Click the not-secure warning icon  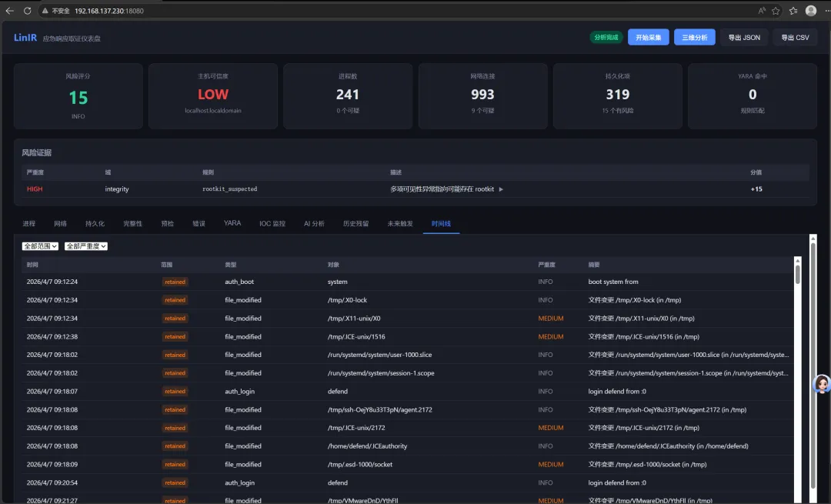(x=45, y=11)
